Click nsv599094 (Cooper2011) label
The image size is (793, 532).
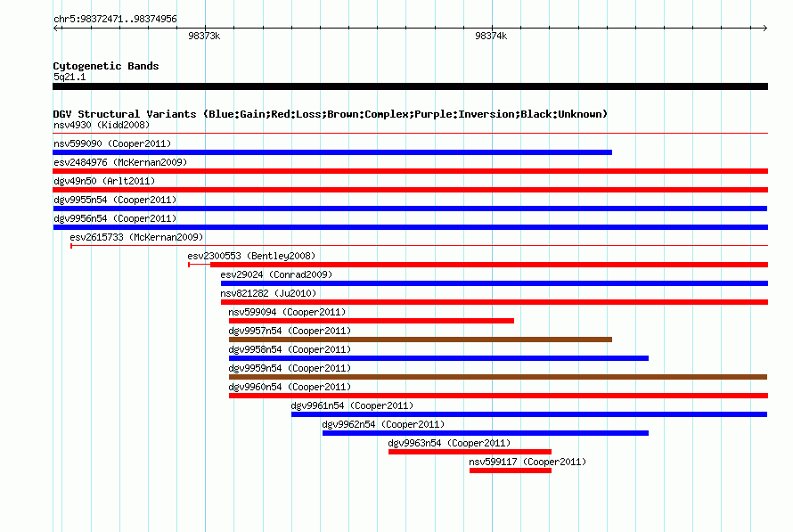click(x=287, y=312)
